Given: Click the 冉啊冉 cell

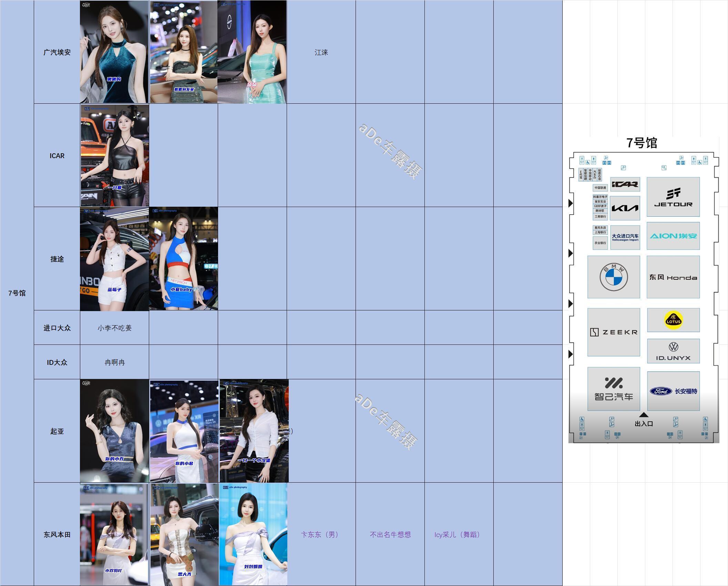Looking at the screenshot, I should click(114, 362).
